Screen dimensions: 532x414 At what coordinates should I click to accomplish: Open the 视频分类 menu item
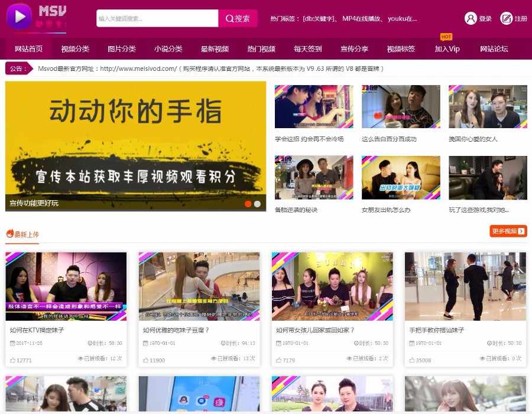[75, 49]
